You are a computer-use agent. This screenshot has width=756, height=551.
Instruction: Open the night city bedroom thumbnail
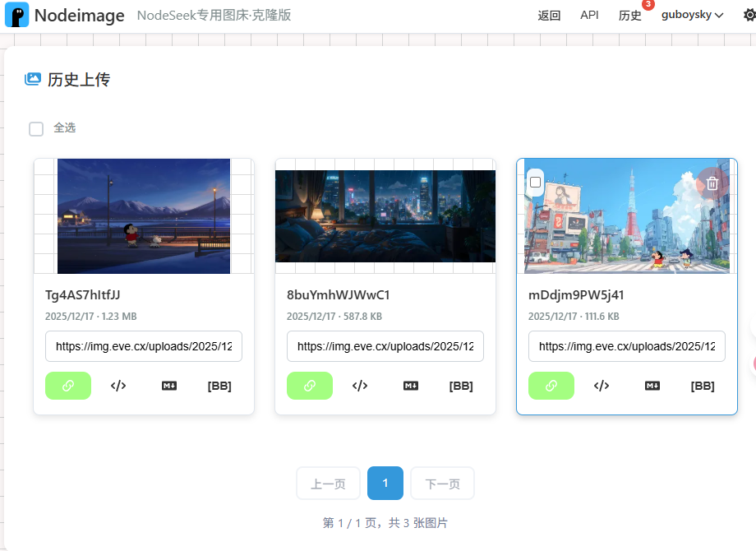pos(385,216)
